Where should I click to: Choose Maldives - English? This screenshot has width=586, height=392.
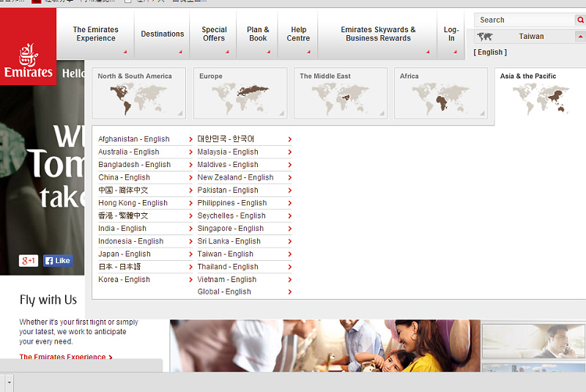coord(228,164)
